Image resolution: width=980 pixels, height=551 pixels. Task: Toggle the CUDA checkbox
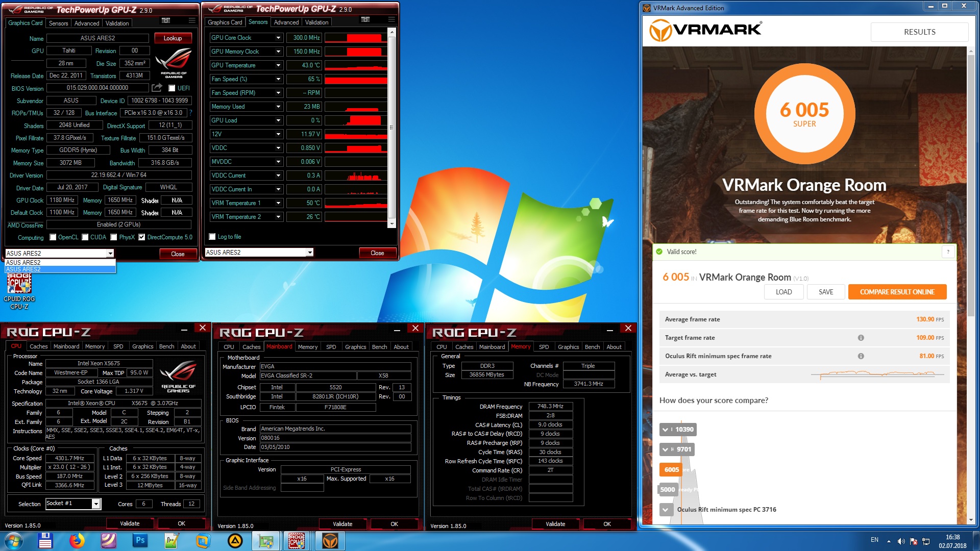click(85, 237)
